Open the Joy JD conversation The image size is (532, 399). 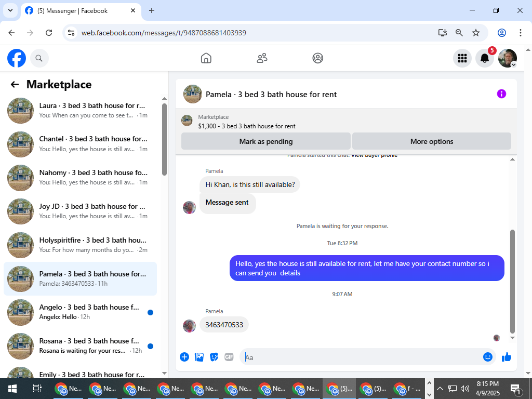coord(81,211)
